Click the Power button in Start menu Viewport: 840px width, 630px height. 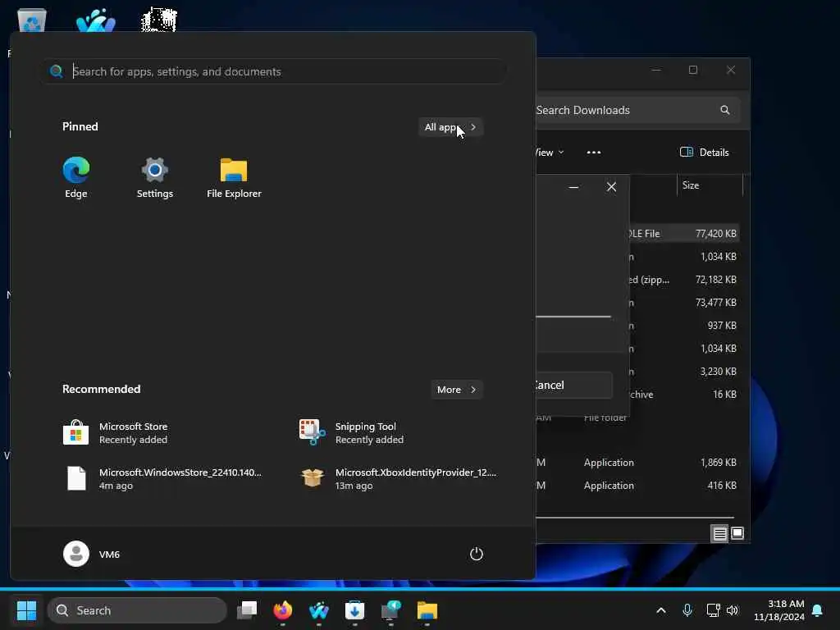pyautogui.click(x=477, y=554)
